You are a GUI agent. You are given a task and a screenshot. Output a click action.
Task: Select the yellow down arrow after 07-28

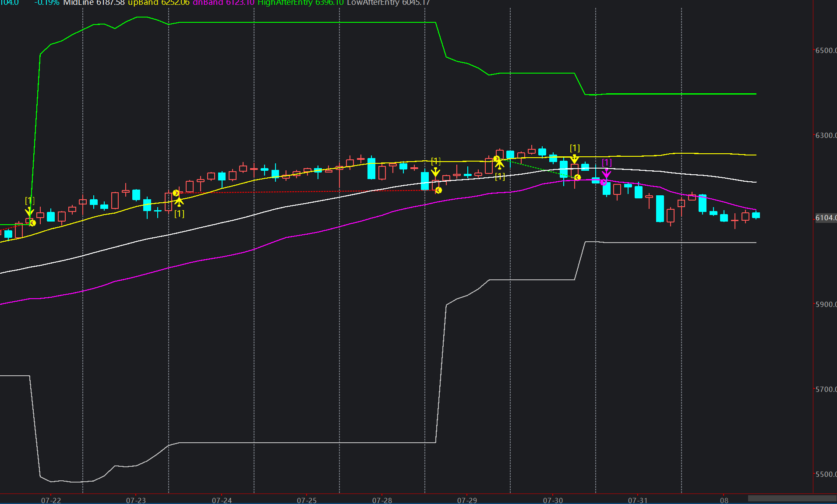click(435, 172)
